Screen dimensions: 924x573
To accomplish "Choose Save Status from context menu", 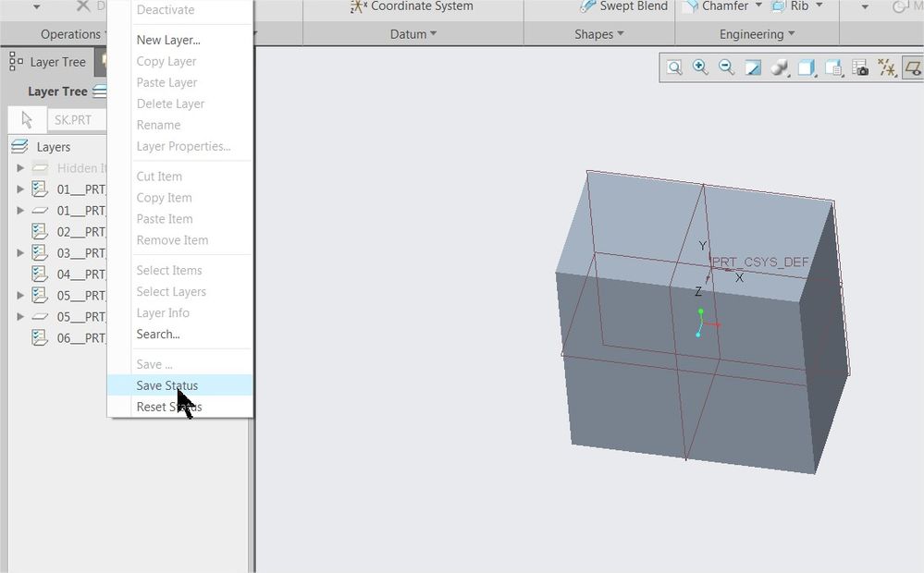I will (167, 385).
